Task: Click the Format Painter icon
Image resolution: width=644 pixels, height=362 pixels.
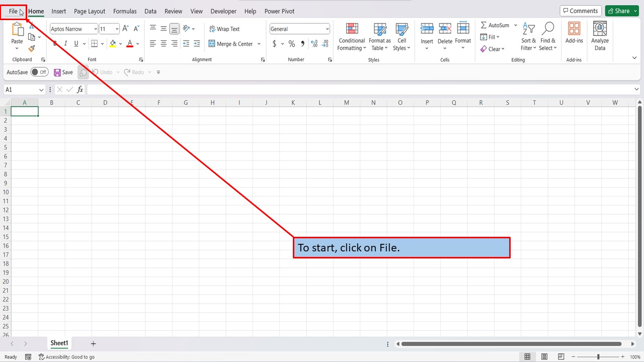Action: pos(31,48)
